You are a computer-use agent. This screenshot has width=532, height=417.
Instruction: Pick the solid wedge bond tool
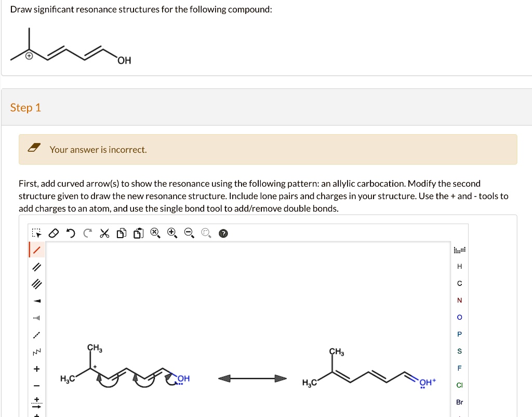pyautogui.click(x=36, y=302)
